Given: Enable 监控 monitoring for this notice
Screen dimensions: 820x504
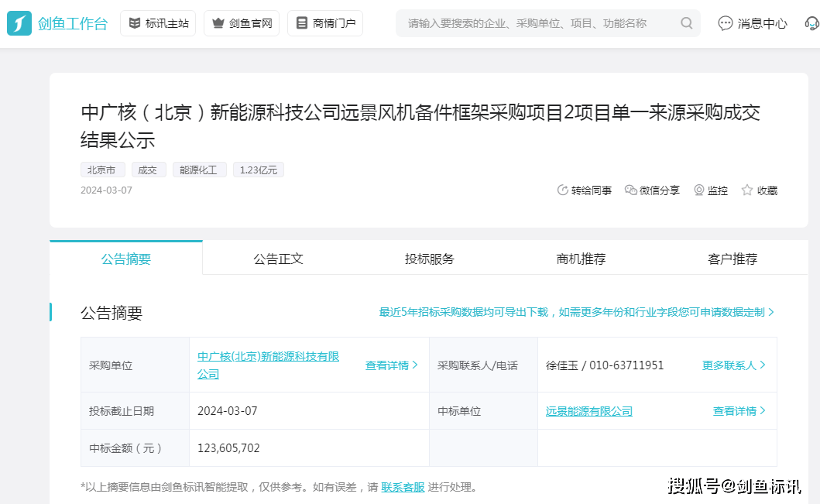Looking at the screenshot, I should [711, 190].
